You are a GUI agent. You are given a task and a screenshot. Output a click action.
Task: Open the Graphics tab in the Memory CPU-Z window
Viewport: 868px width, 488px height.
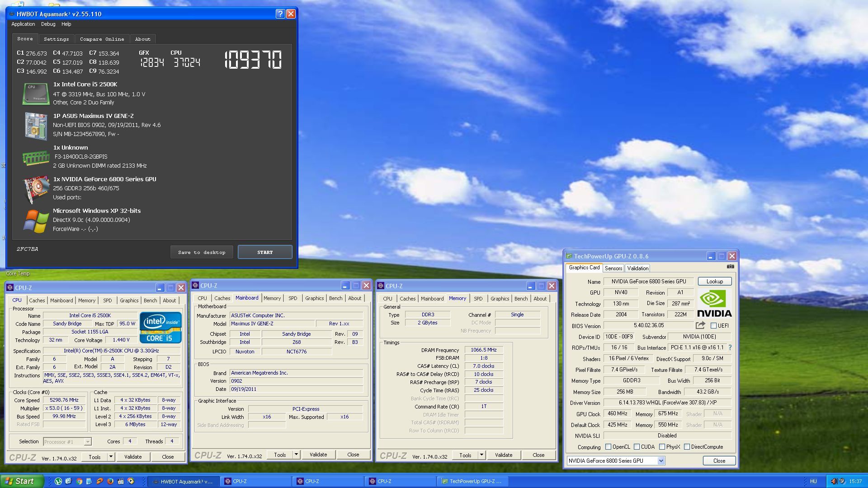click(500, 299)
